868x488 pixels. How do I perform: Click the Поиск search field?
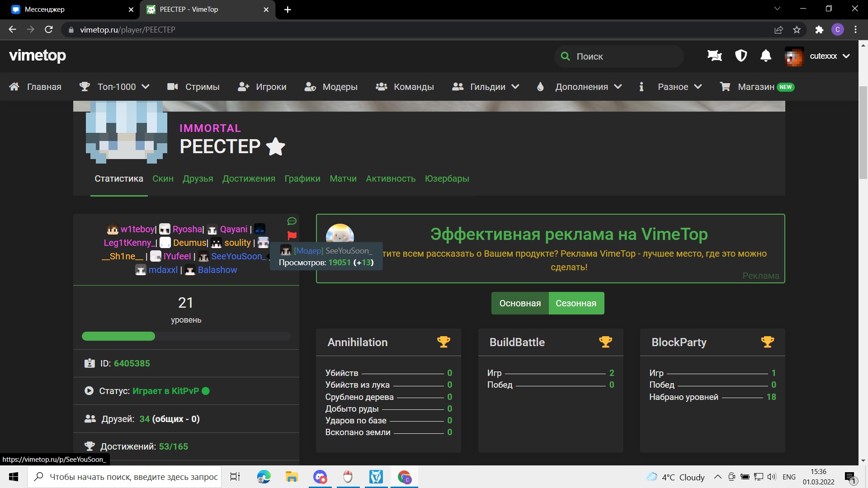click(619, 56)
